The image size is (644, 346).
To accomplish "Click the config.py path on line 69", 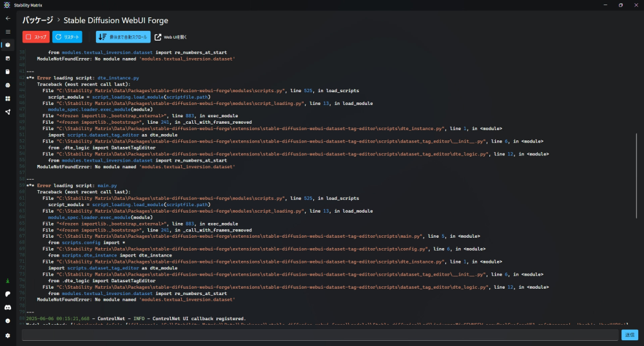I will [x=242, y=249].
